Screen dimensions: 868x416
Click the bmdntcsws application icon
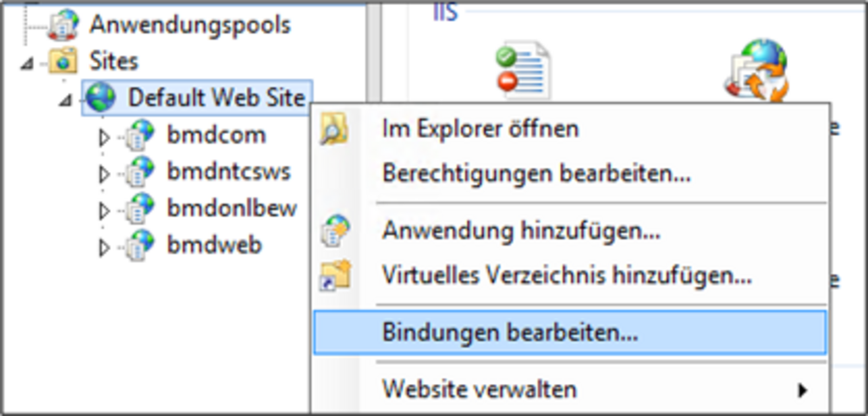(x=139, y=172)
